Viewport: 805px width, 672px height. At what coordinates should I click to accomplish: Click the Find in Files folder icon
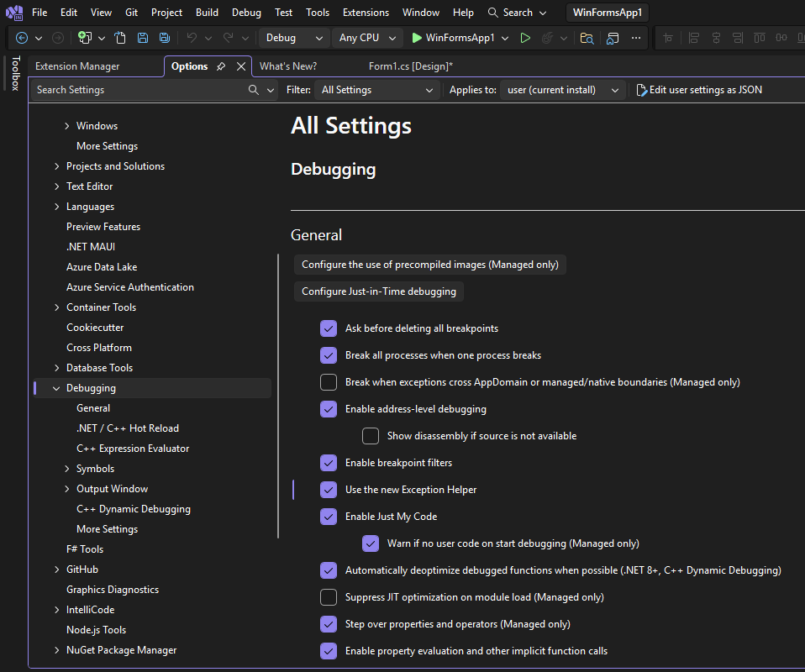pyautogui.click(x=587, y=38)
